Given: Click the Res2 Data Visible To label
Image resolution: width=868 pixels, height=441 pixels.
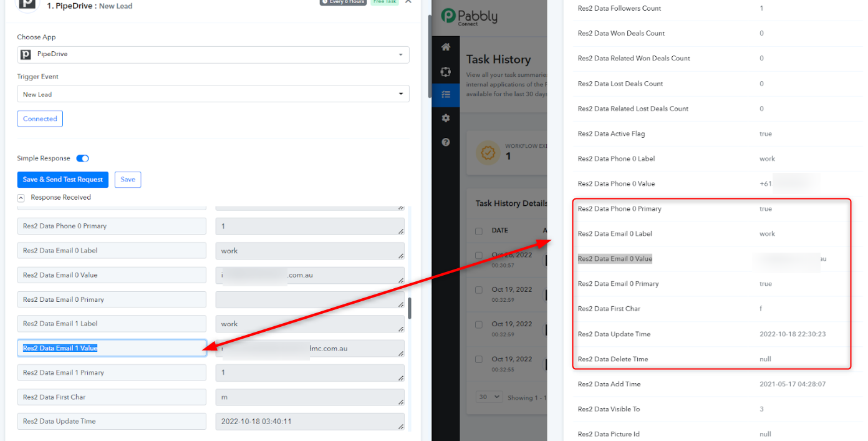Looking at the screenshot, I should coord(609,409).
